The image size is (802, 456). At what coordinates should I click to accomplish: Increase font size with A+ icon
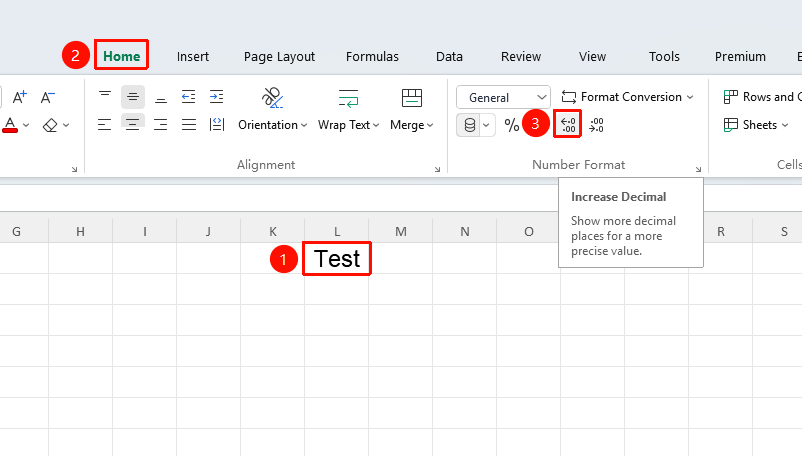(19, 97)
